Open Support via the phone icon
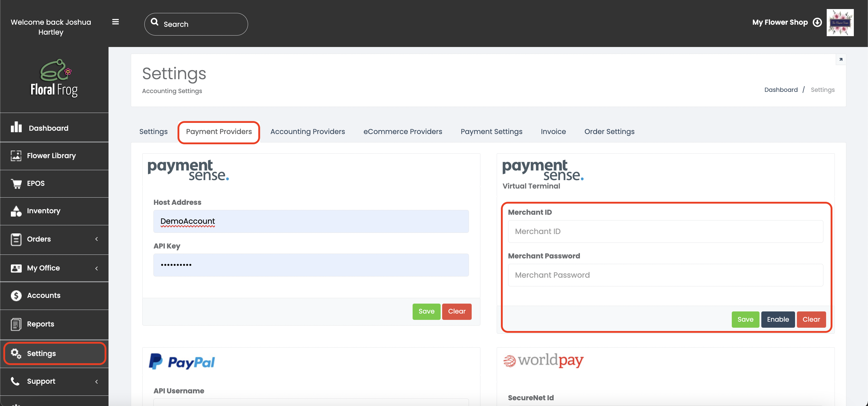Screen dimensions: 868x406 click(x=15, y=381)
